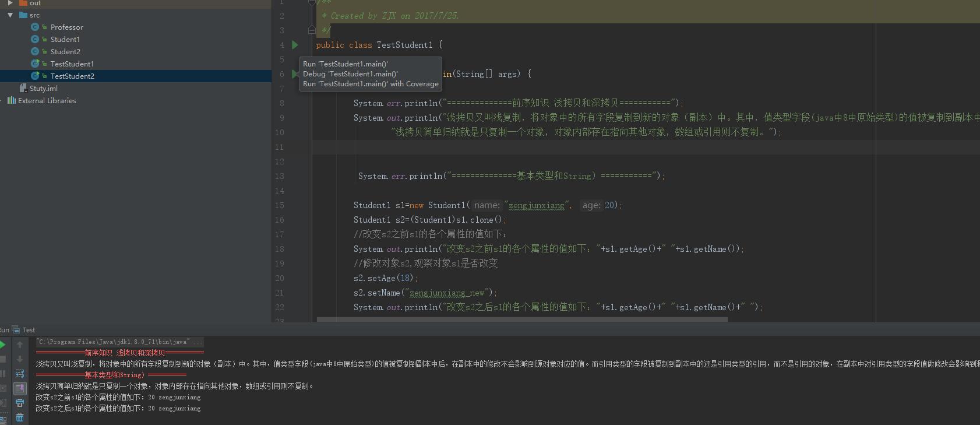Choose Debug 'TestStudent1.main()' from popup
980x425 pixels.
point(350,74)
